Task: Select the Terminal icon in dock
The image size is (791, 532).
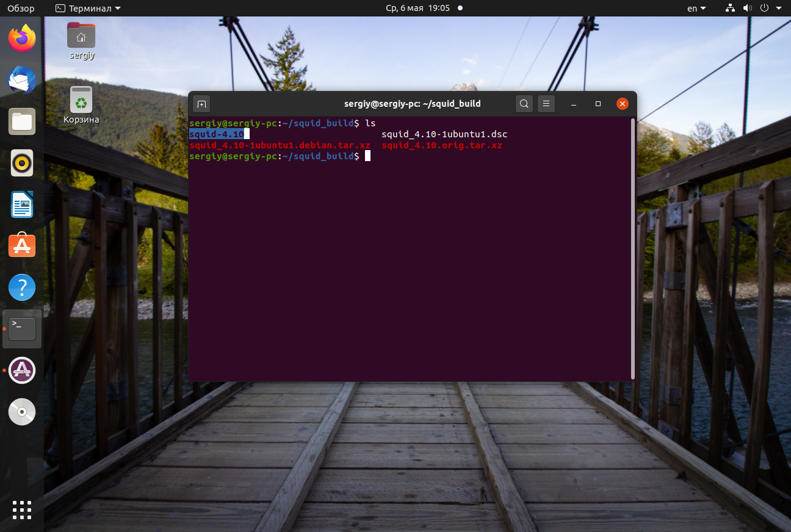Action: coord(22,329)
